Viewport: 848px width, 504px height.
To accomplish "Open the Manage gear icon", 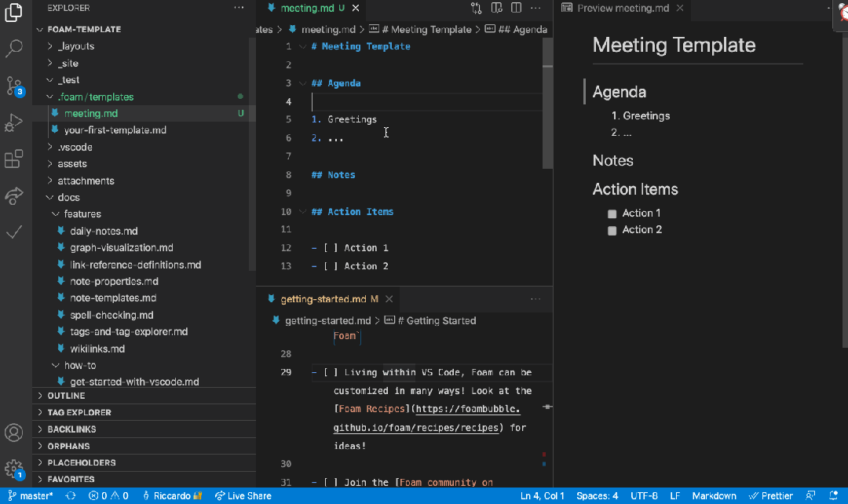I will (x=13, y=469).
